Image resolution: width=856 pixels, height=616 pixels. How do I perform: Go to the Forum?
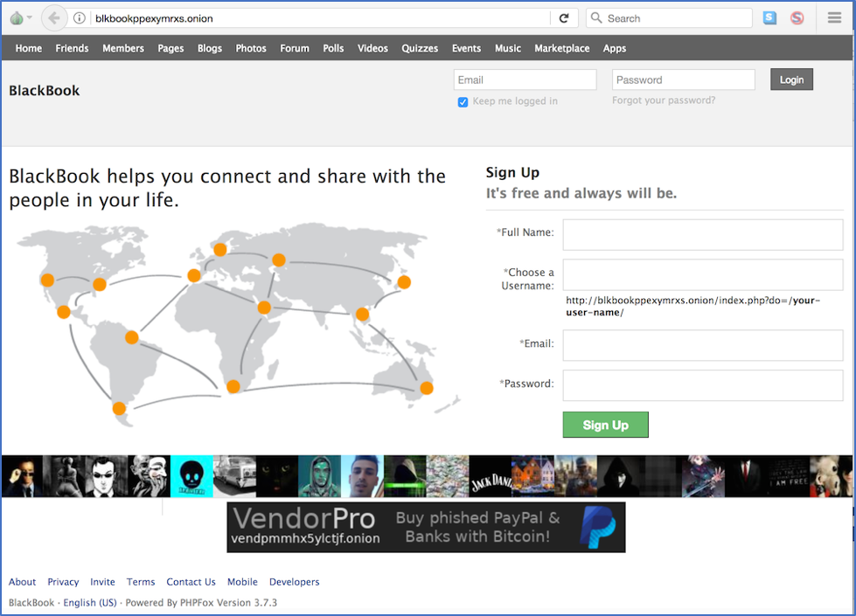click(295, 48)
